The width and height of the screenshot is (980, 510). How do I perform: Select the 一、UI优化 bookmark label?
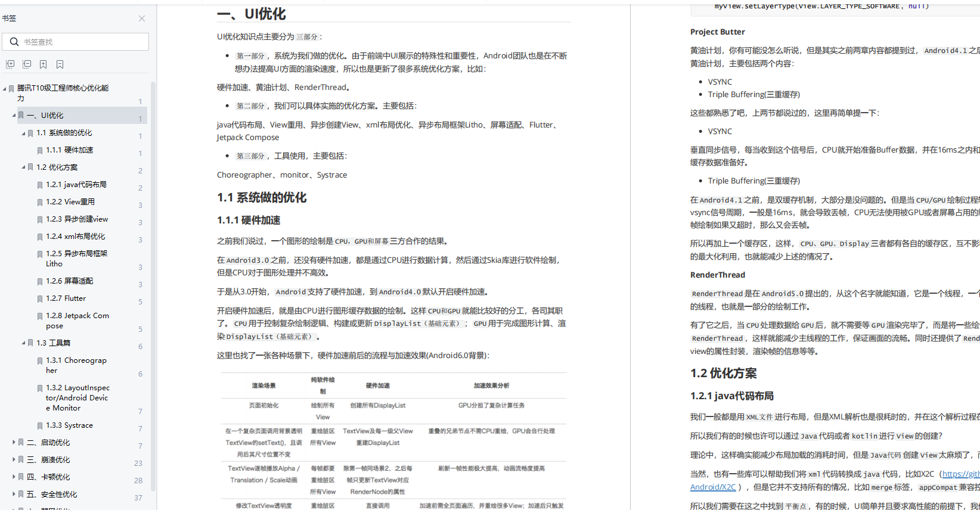point(45,116)
